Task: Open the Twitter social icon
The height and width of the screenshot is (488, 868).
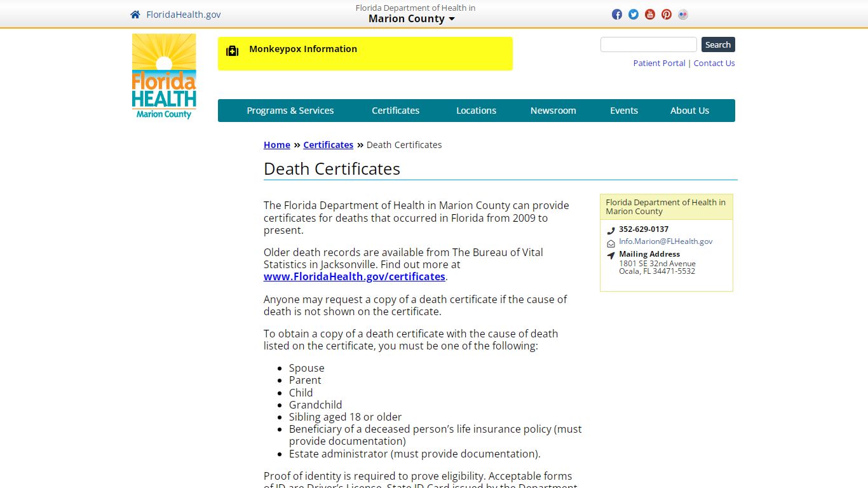Action: pos(634,15)
